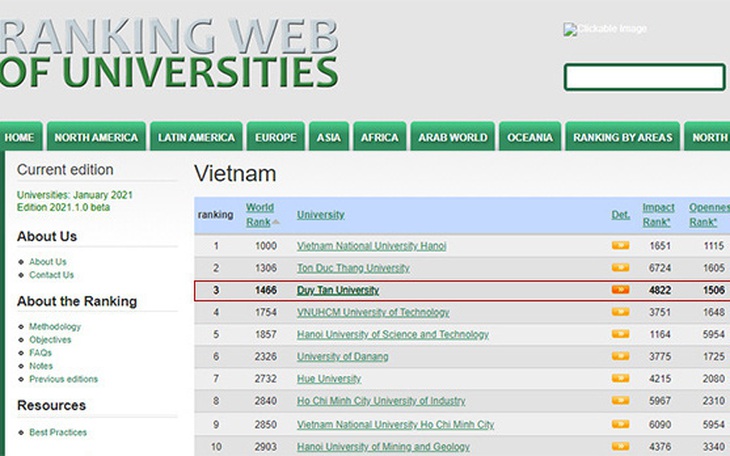Switch to OCEANIA tab
The height and width of the screenshot is (456, 730).
click(530, 137)
